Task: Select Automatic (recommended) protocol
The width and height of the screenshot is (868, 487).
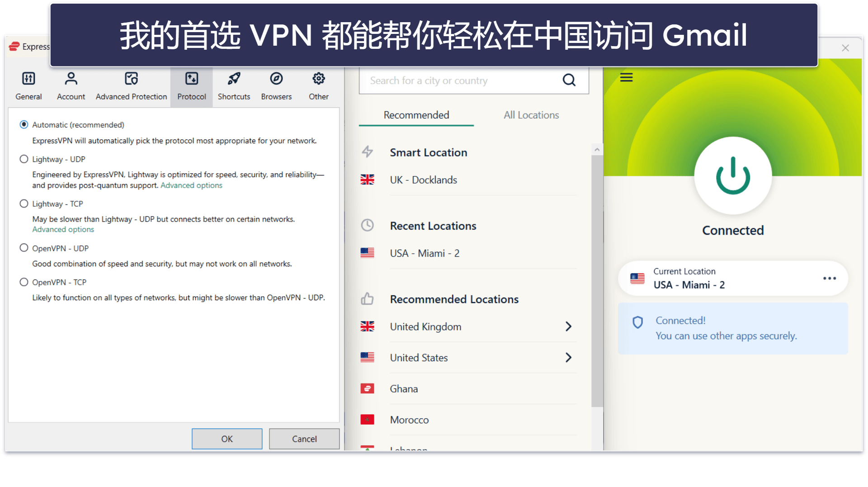Action: coord(24,124)
